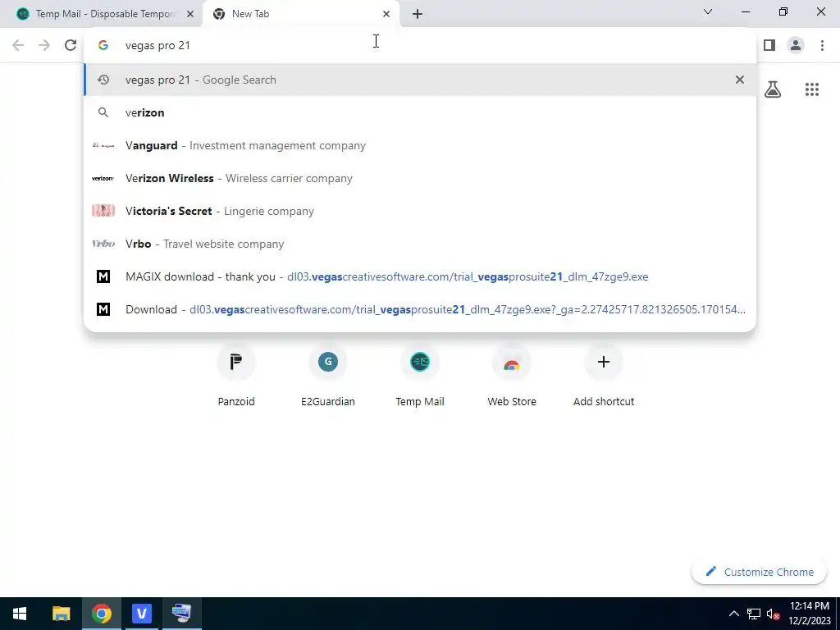Open the Temp Mail shortcut tile

[420, 375]
